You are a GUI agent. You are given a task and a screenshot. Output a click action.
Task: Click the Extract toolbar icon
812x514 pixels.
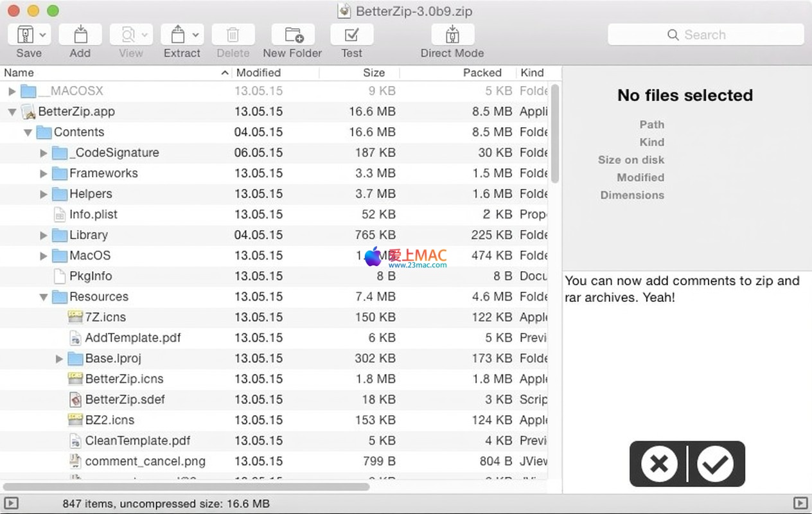pos(177,35)
